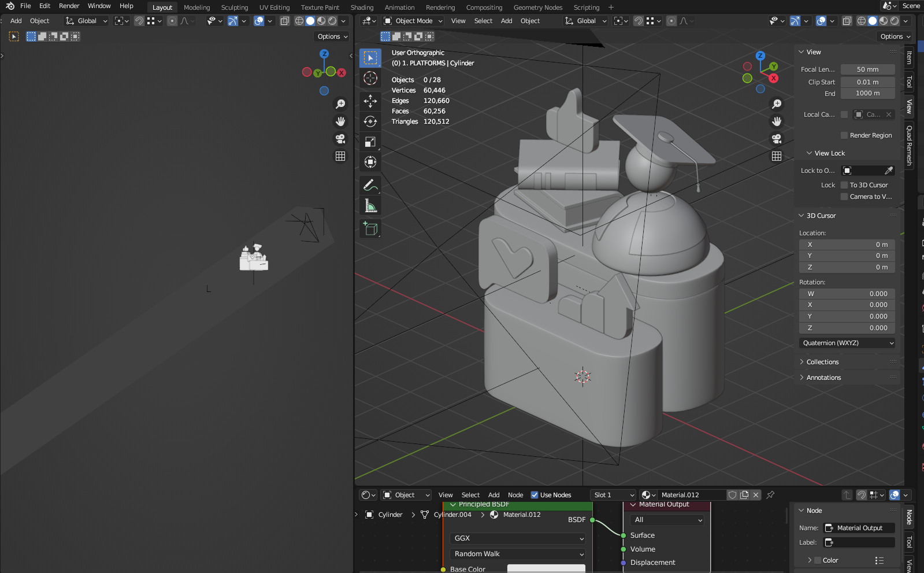
Task: Choose the Scale tool
Action: point(370,142)
